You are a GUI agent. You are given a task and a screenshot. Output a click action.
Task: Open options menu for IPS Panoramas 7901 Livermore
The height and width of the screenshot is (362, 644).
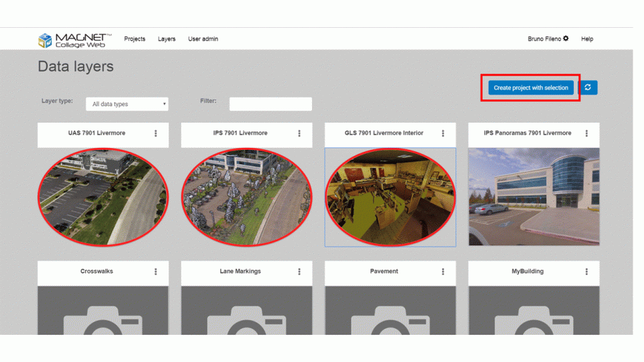[x=586, y=133]
